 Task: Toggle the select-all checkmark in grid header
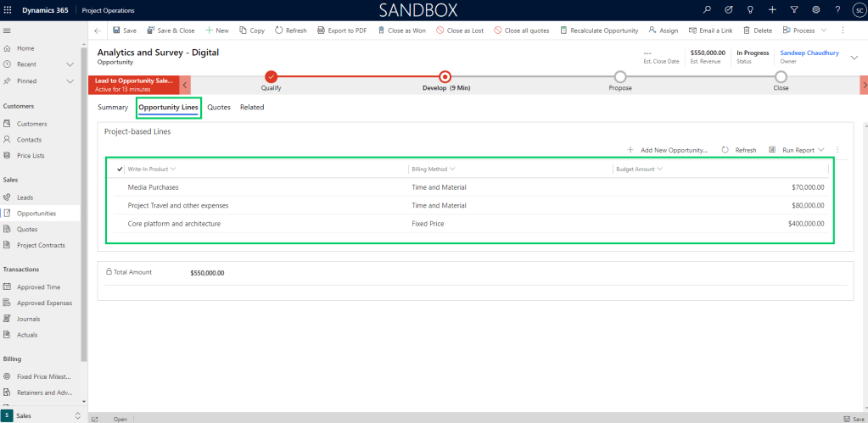(120, 169)
